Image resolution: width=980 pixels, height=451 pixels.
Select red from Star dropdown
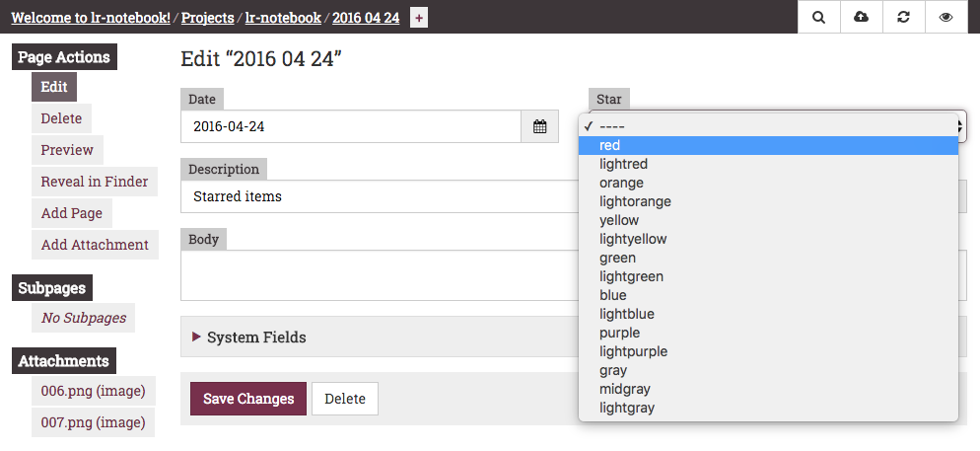768,145
